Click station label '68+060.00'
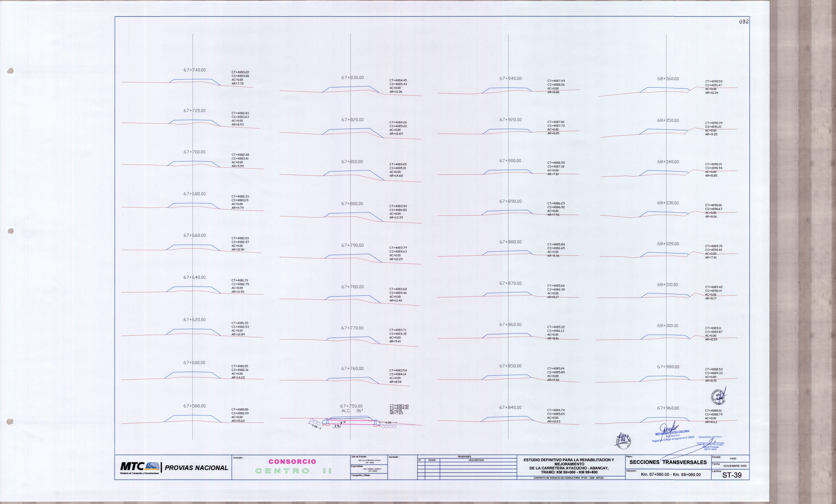 tap(668, 79)
